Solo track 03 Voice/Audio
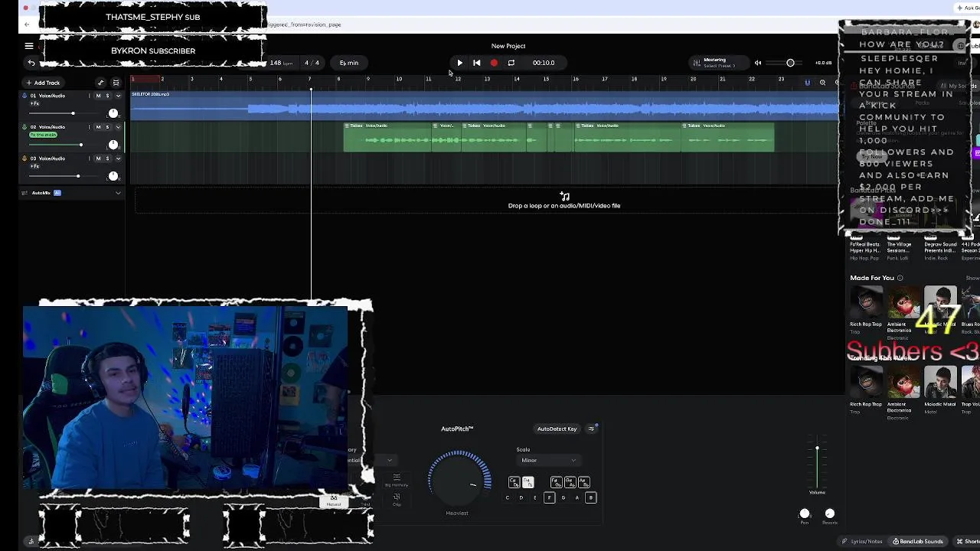The image size is (980, 551). [x=107, y=158]
